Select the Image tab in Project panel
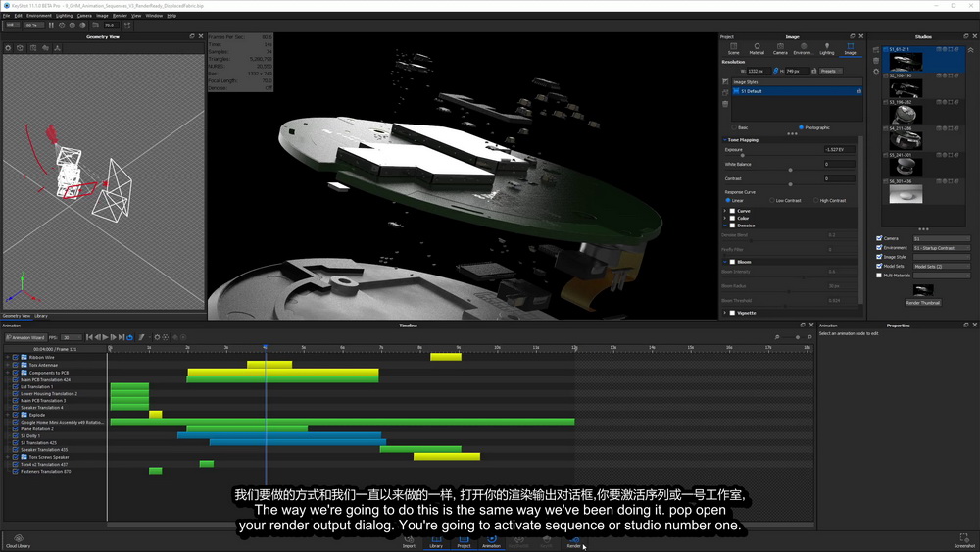This screenshot has width=980, height=552. pyautogui.click(x=850, y=49)
